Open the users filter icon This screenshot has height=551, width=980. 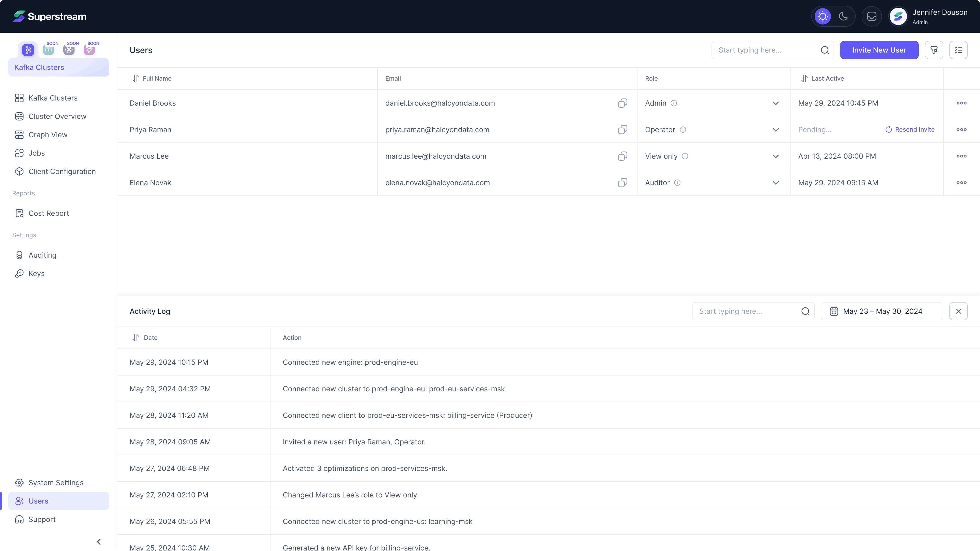click(934, 50)
